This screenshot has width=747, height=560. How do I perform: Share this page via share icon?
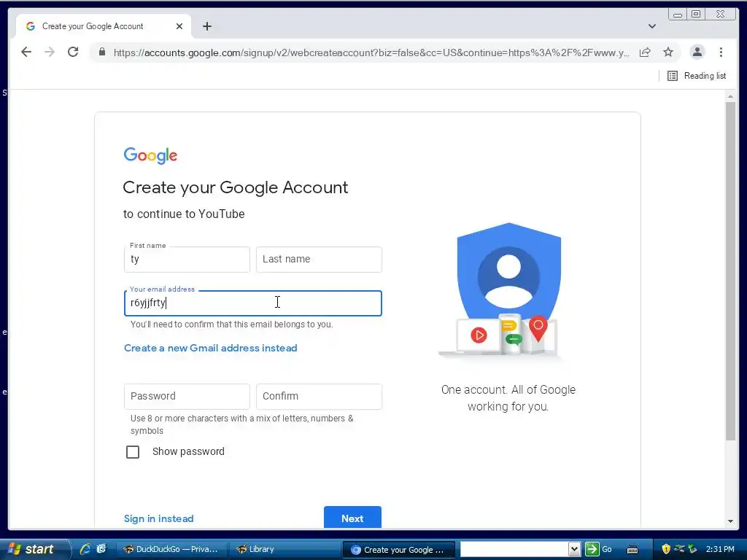(645, 52)
